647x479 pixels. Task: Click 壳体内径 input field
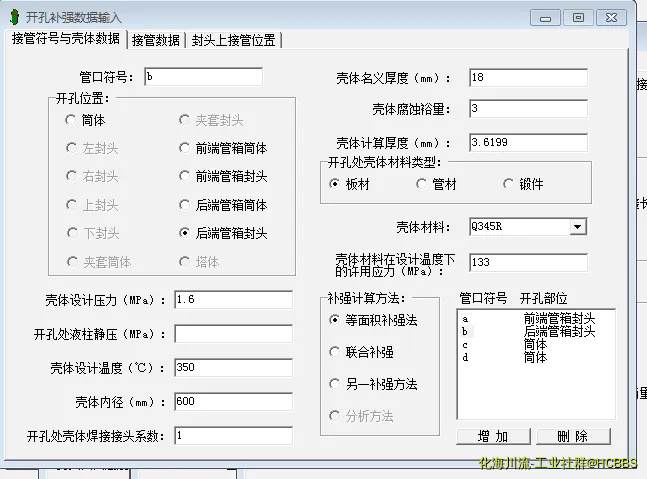click(x=234, y=402)
